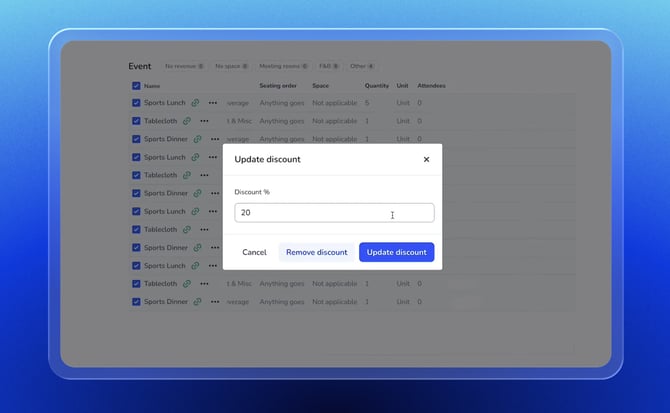Uncheck the first Sports Lunch row checkbox
670x413 pixels.
(136, 103)
